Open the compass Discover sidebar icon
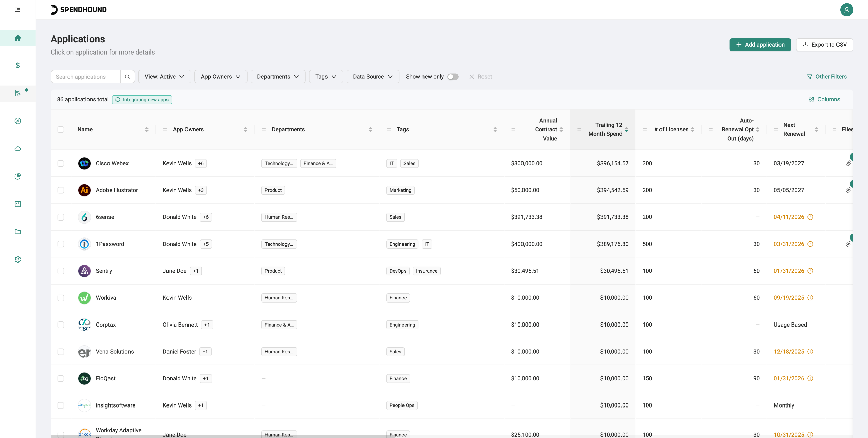Image resolution: width=868 pixels, height=438 pixels. (18, 121)
